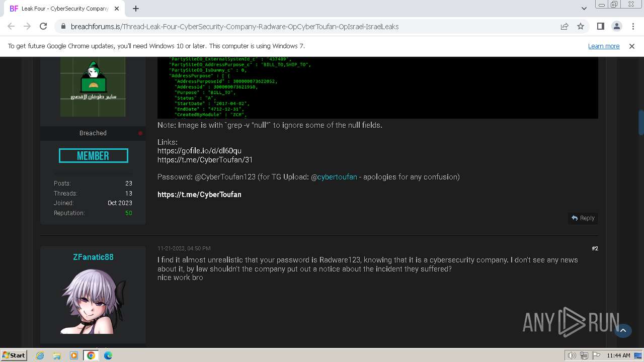Click the Breached user title text
The width and height of the screenshot is (644, 362).
[93, 133]
